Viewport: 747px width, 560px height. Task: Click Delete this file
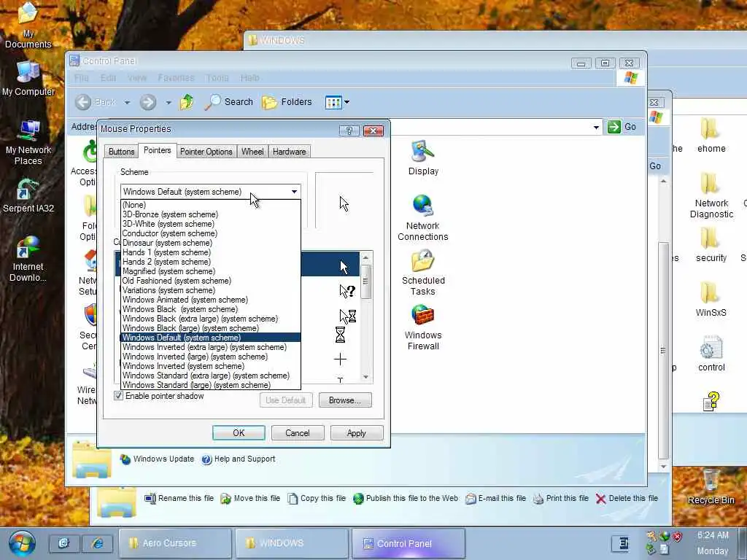point(627,498)
